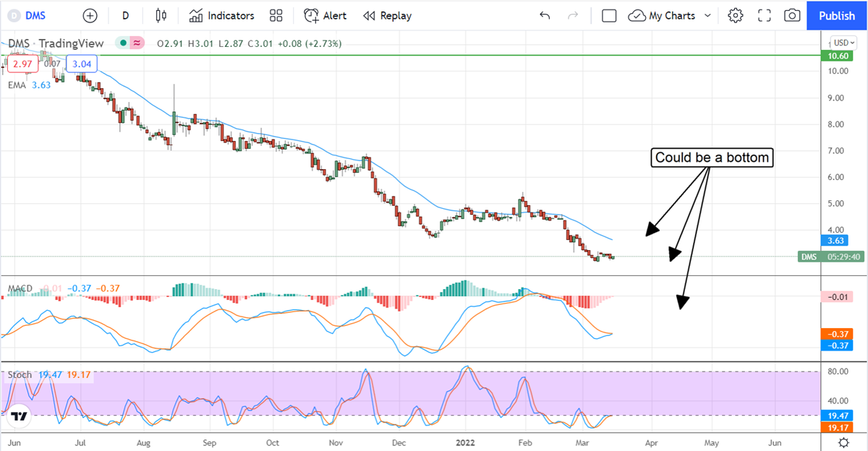Click the DMS TradingView chart title

click(56, 43)
